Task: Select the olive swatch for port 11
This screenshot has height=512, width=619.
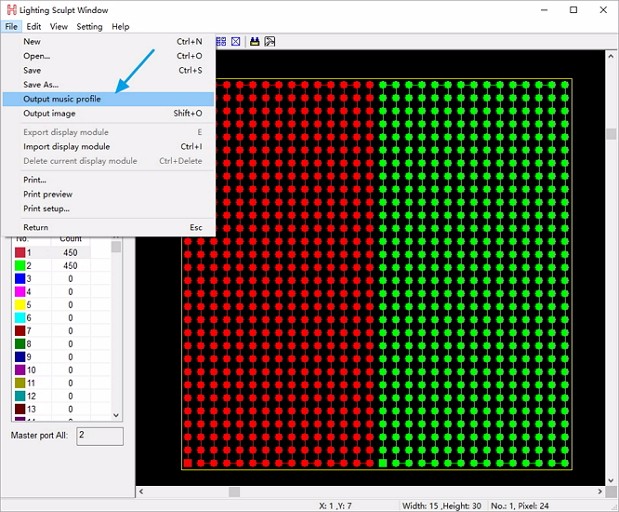Action: (20, 383)
